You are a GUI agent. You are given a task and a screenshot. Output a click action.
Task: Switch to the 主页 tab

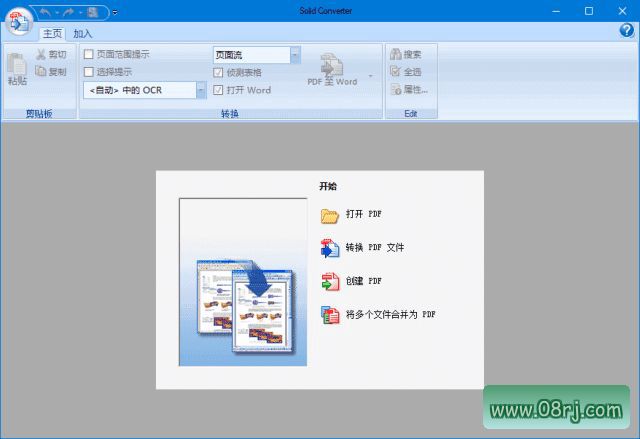pos(53,33)
